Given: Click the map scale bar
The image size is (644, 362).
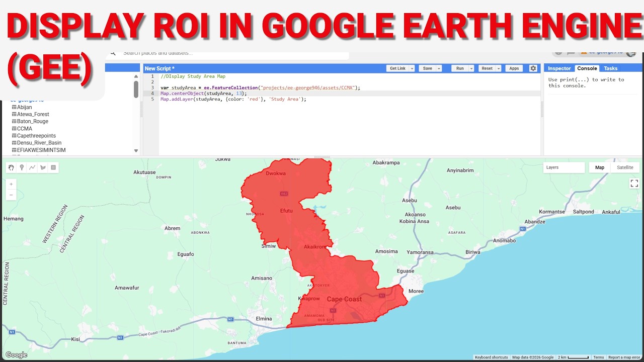Looking at the screenshot, I should 573,357.
